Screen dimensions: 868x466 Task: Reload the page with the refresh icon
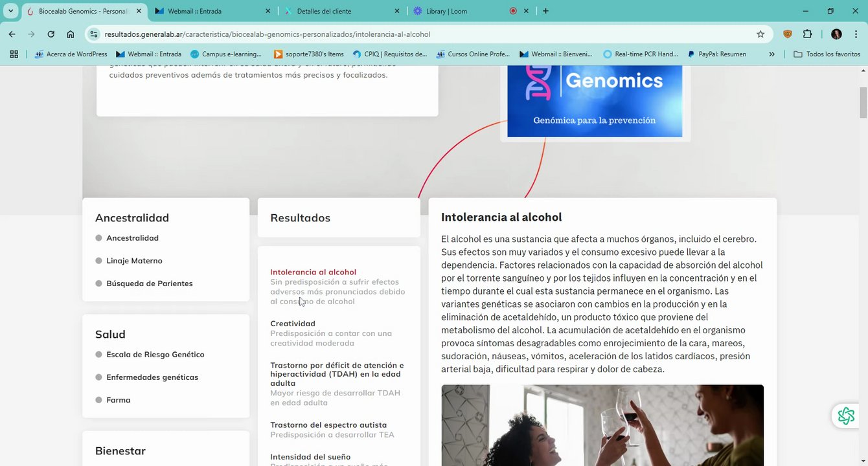[x=51, y=34]
